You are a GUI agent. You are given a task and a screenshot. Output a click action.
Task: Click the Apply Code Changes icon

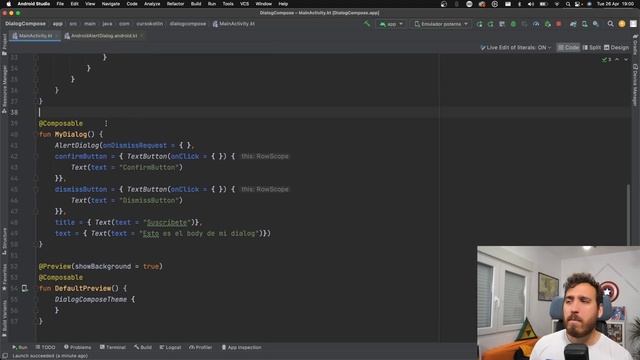click(502, 24)
